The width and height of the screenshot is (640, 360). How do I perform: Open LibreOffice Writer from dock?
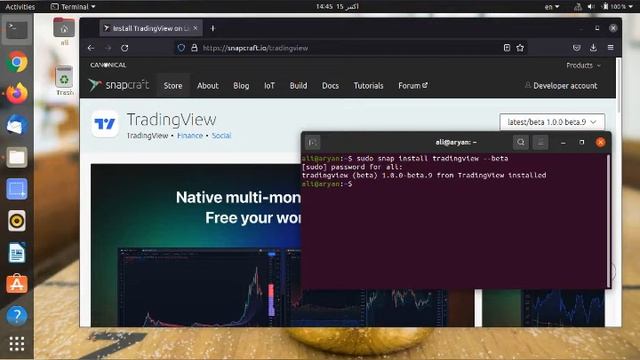(x=17, y=252)
